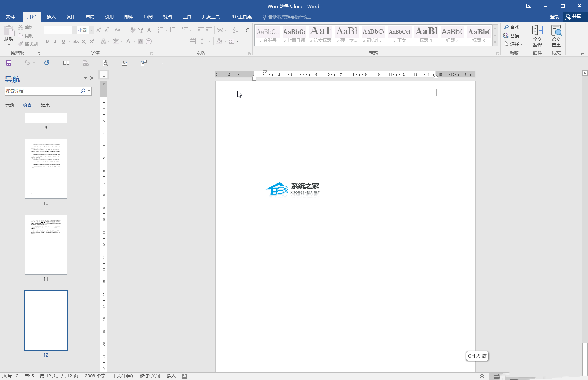
Task: Toggle show/hide paragraph marks
Action: coord(247,30)
